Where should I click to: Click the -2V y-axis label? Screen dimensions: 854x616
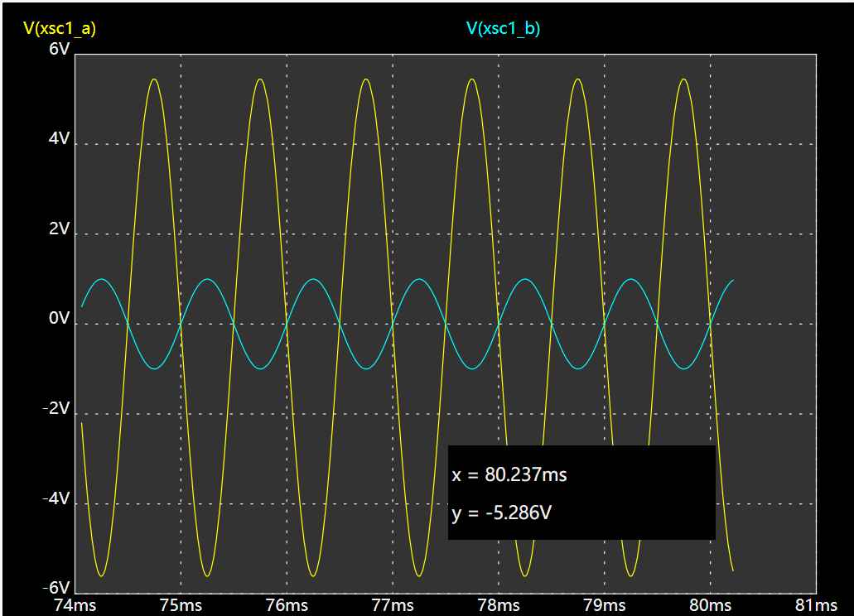click(x=56, y=408)
